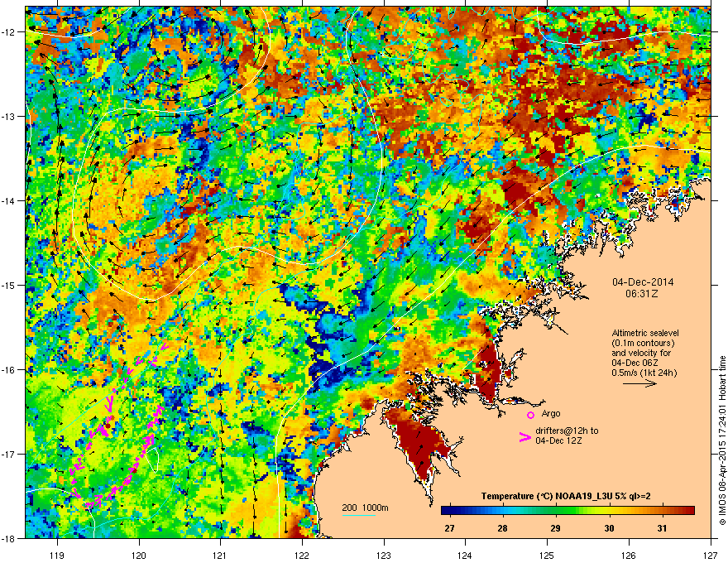Click the longitude axis label 124
The width and height of the screenshot is (728, 563).
465,555
